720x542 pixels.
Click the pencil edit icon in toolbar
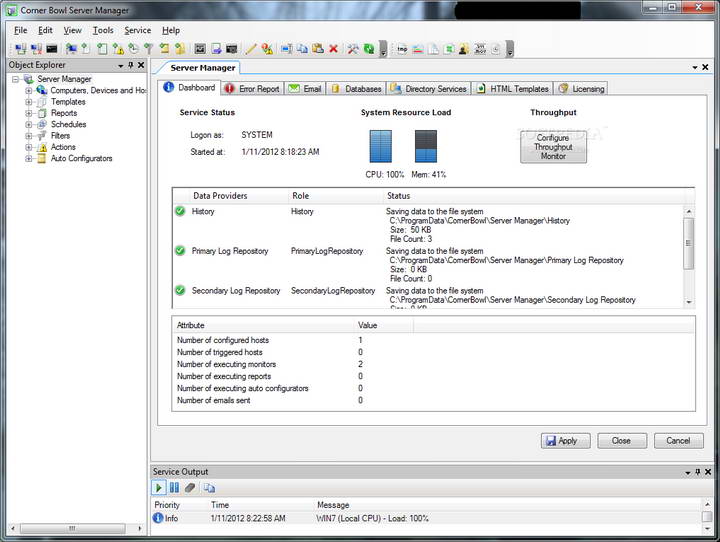251,48
